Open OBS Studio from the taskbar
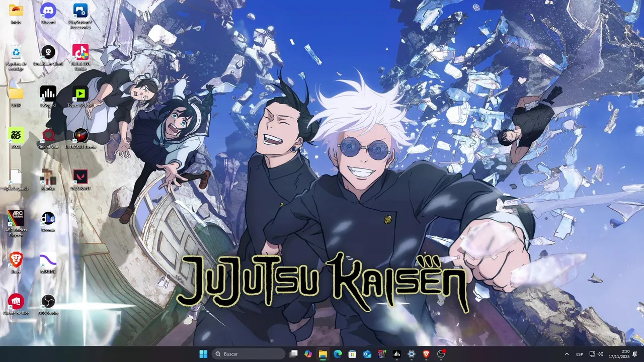This screenshot has height=362, width=644. pos(441,354)
